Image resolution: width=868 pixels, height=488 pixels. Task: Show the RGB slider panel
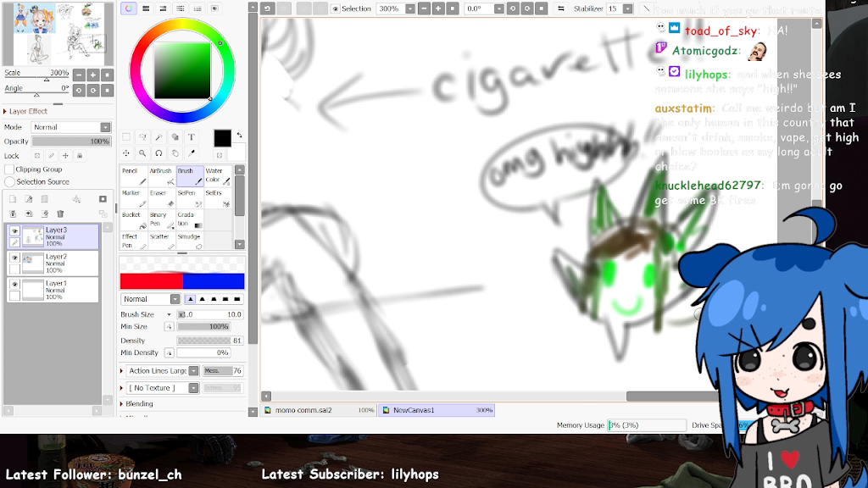point(146,8)
